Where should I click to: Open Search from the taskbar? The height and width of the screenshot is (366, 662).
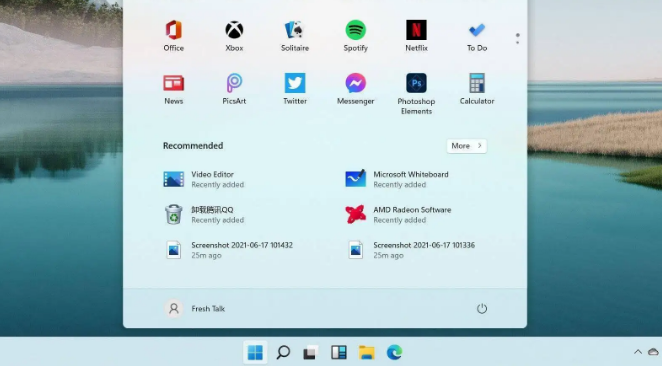pyautogui.click(x=283, y=352)
